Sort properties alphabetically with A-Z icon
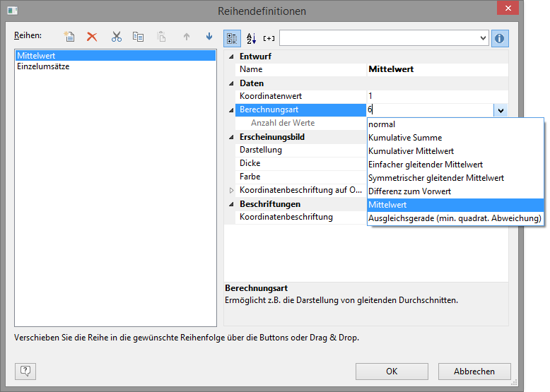Image resolution: width=550 pixels, height=392 pixels. tap(251, 38)
